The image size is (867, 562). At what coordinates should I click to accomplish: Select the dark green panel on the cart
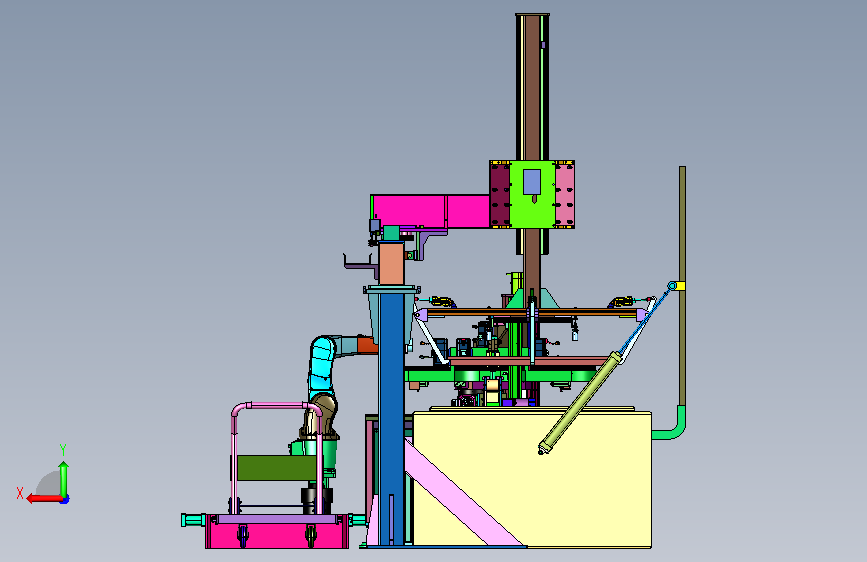tap(276, 467)
